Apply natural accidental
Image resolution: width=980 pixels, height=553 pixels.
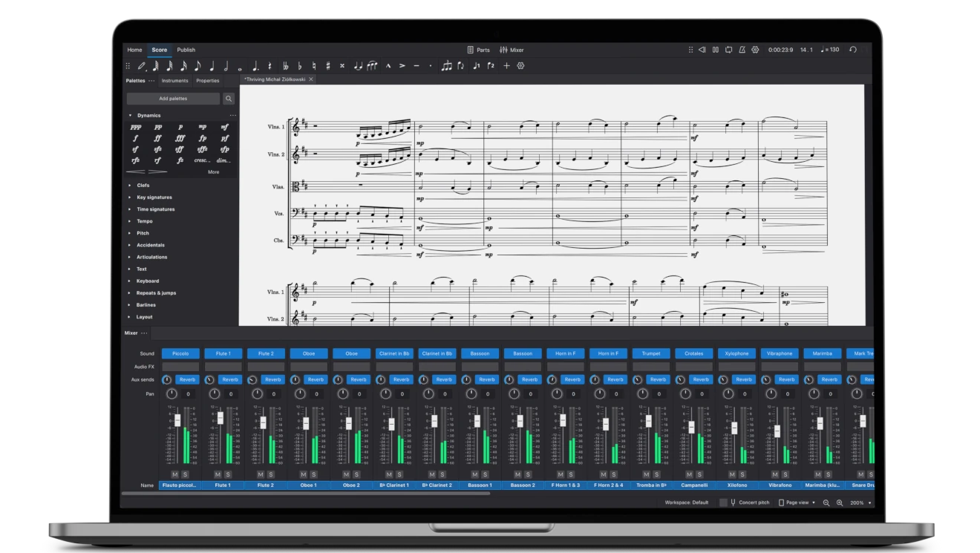[x=314, y=65]
